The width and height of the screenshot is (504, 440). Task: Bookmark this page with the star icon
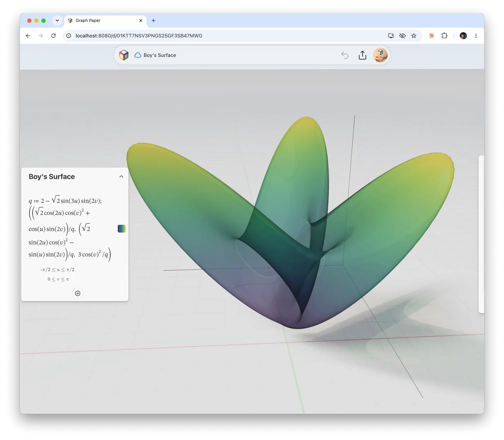tap(414, 36)
